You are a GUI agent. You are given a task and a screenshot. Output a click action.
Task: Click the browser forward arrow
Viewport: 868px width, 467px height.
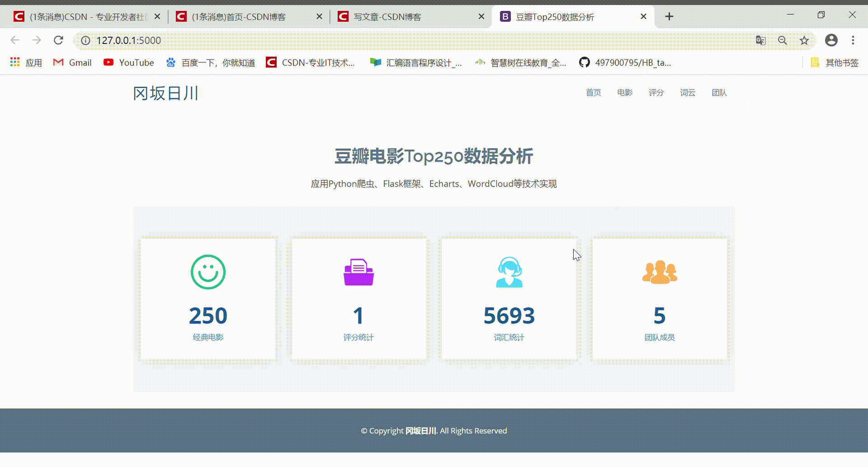click(x=37, y=40)
